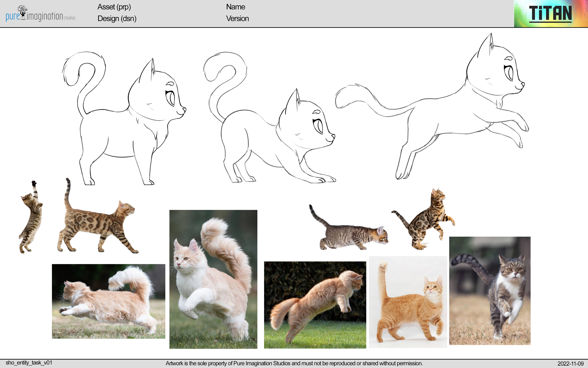Click the Design (dsn) label
This screenshot has width=588, height=368.
117,19
